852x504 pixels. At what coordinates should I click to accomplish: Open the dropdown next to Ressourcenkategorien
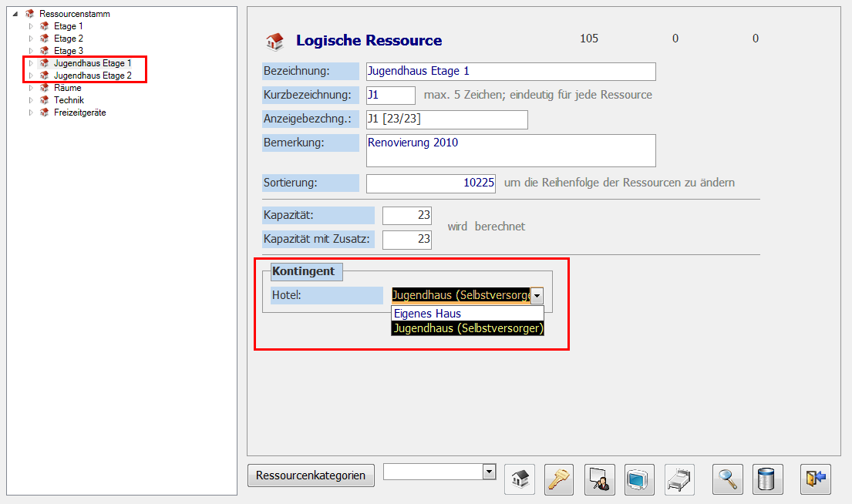[488, 472]
